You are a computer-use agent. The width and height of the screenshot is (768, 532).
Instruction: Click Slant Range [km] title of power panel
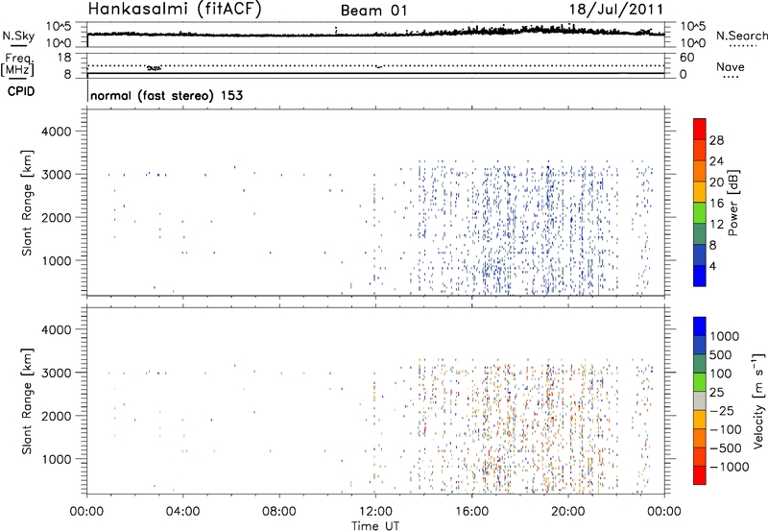click(x=27, y=203)
